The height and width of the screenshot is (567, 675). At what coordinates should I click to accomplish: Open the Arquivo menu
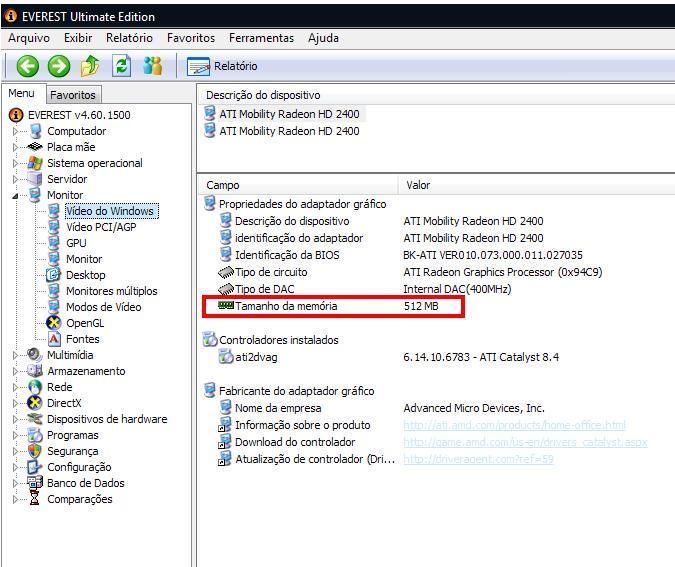[x=29, y=38]
